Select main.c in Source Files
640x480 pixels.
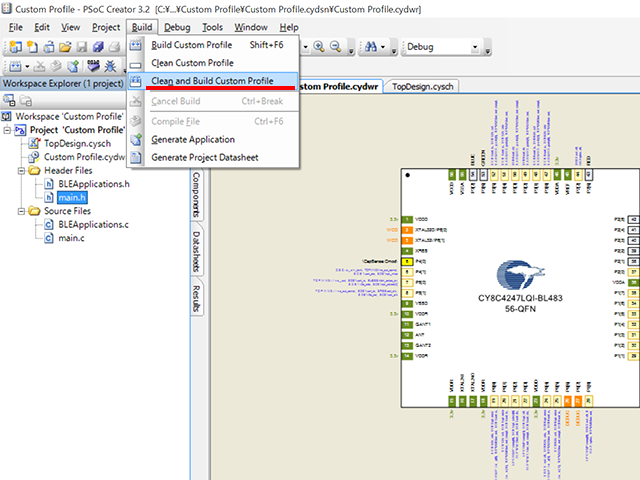[71, 238]
